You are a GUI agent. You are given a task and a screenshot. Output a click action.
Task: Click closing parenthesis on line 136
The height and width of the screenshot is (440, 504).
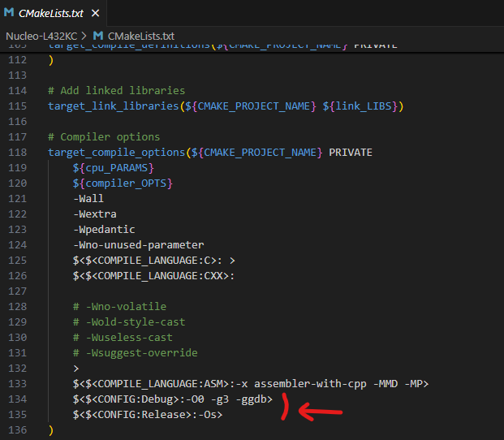tap(51, 430)
